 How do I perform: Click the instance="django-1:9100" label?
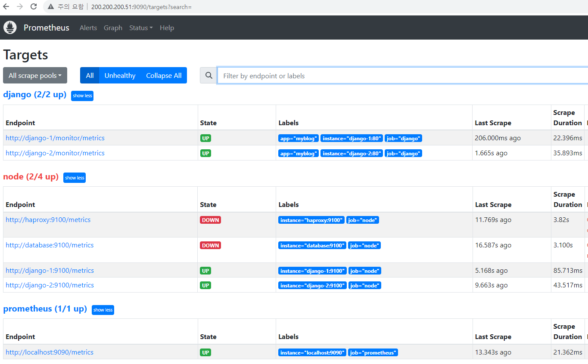[312, 271]
